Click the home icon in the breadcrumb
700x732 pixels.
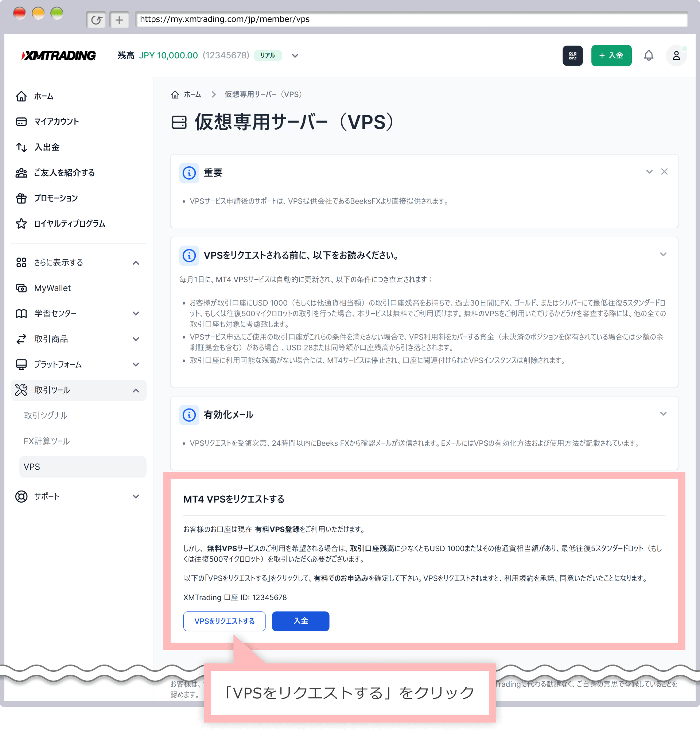(x=175, y=94)
